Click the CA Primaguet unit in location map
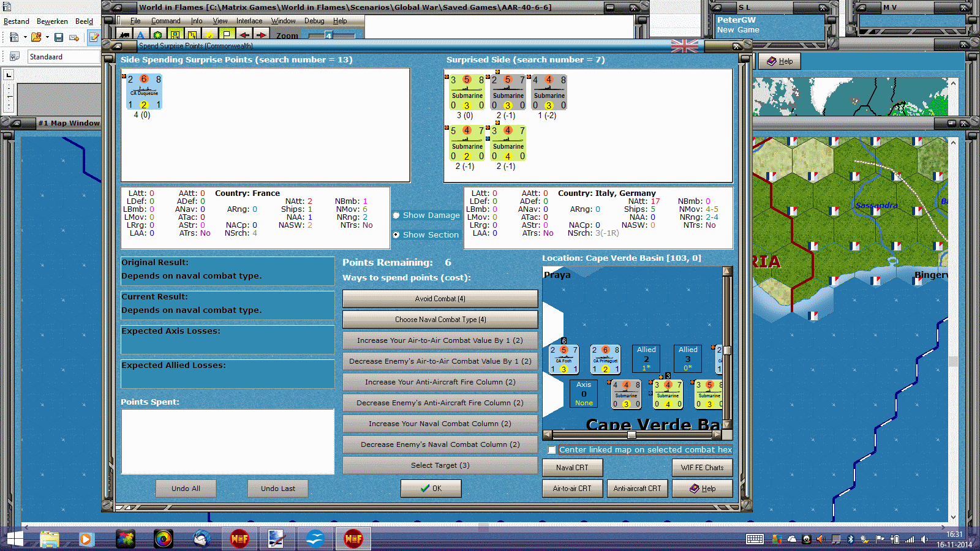 (x=605, y=359)
